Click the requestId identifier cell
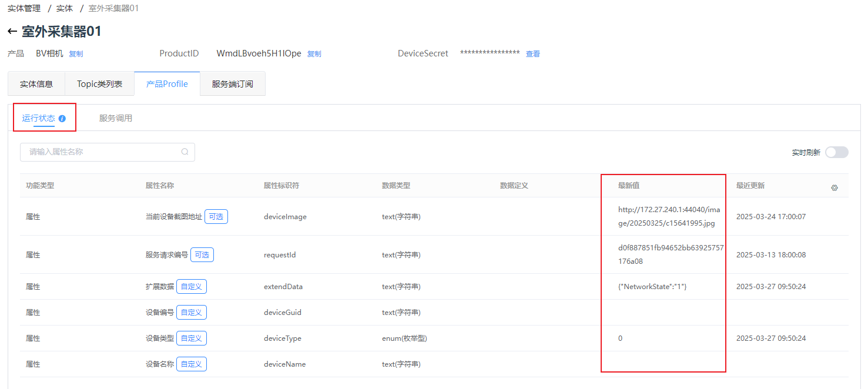 pos(280,255)
